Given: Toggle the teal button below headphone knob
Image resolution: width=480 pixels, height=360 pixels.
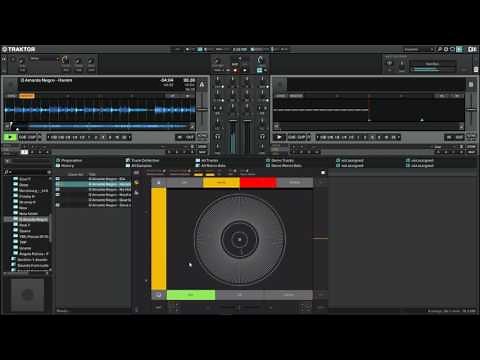Looking at the screenshot, I should [259, 70].
